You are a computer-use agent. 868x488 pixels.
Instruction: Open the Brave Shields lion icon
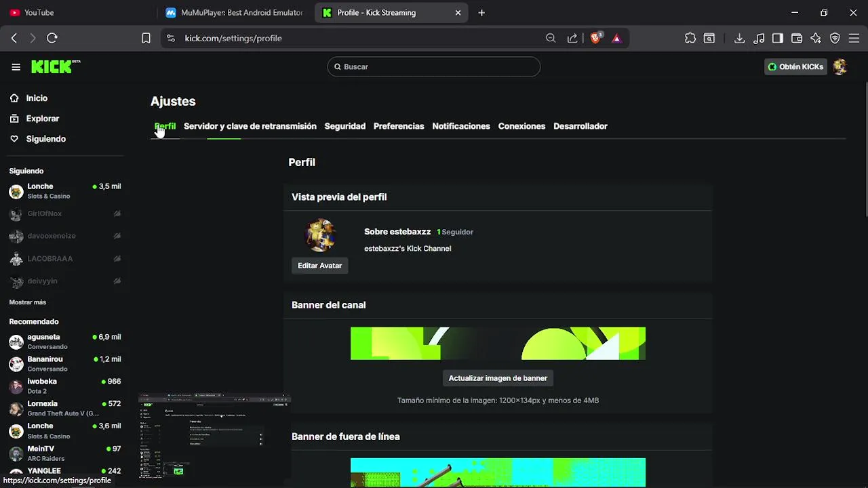595,39
